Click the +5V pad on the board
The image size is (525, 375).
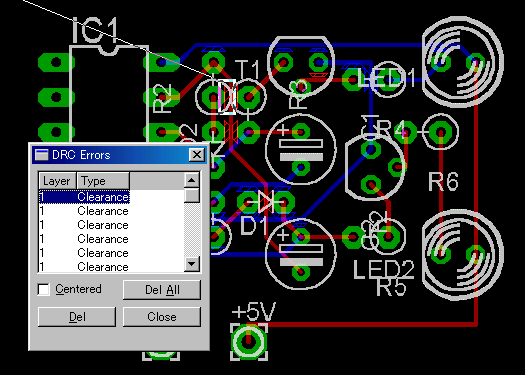coord(248,342)
